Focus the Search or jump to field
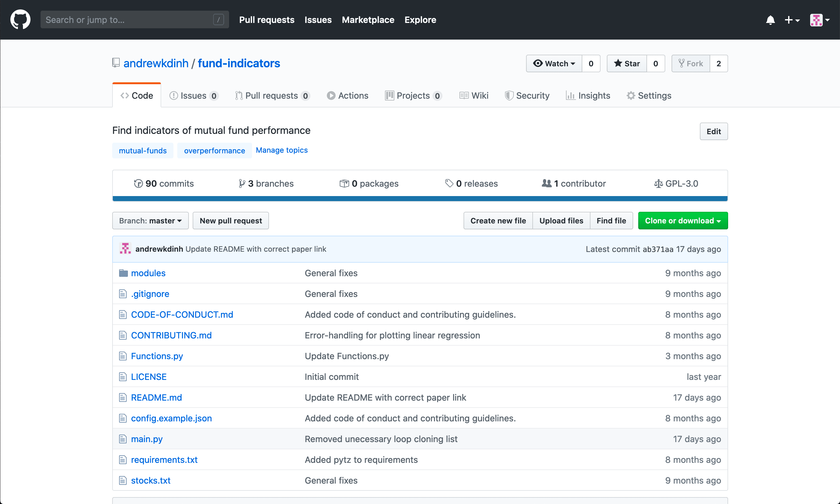 129,20
